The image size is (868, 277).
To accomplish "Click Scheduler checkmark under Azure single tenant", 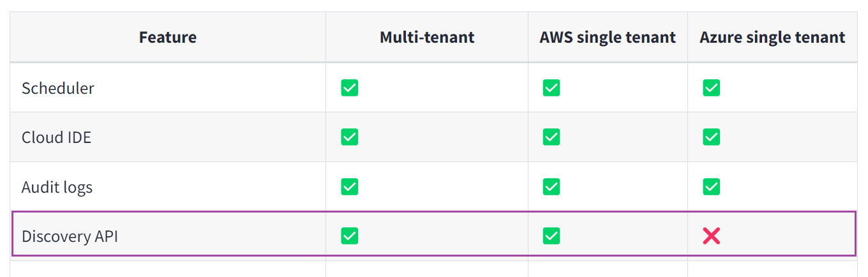I will [711, 88].
